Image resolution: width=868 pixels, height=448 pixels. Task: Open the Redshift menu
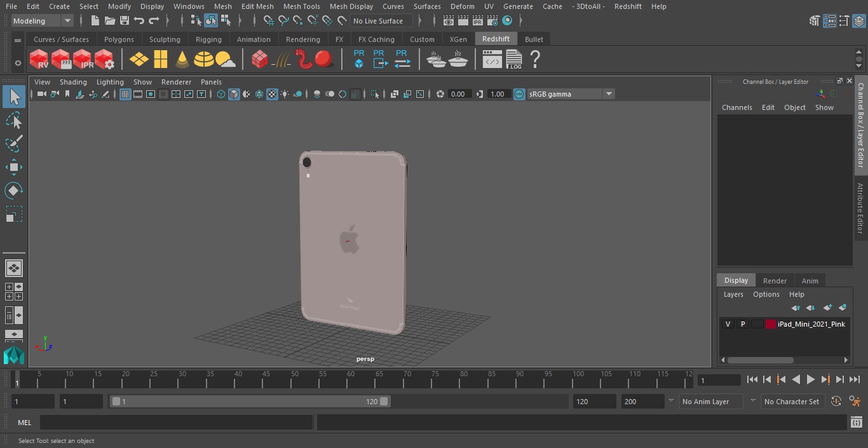(x=628, y=6)
